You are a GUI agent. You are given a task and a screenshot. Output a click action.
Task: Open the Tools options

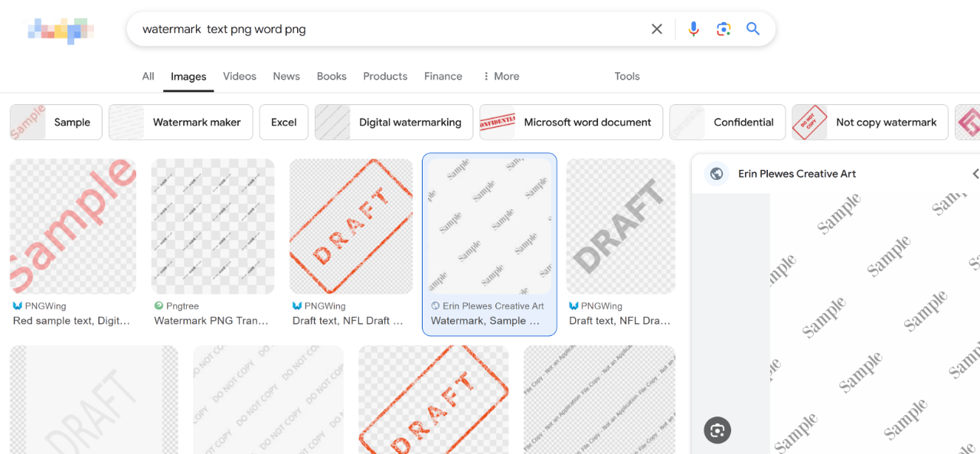click(x=627, y=77)
